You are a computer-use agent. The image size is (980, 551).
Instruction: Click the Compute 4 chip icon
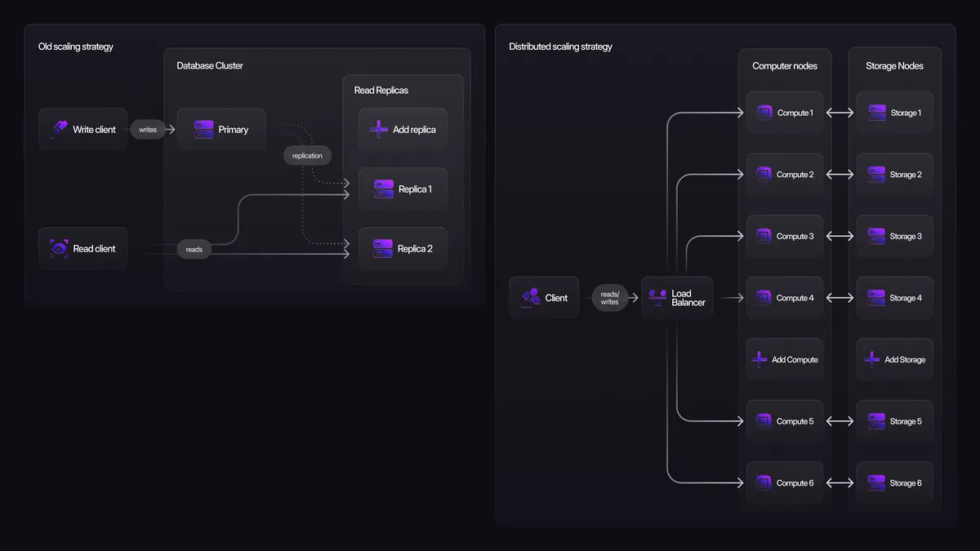[x=764, y=297]
